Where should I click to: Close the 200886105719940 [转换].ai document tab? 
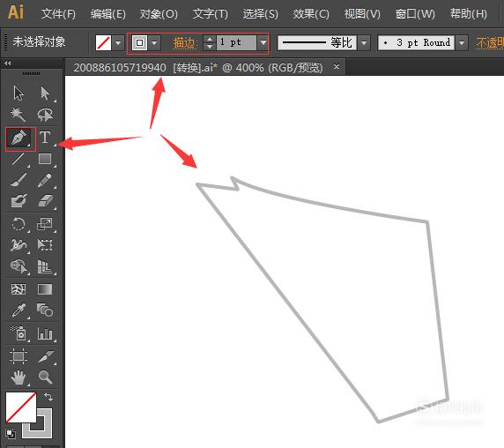tap(337, 66)
